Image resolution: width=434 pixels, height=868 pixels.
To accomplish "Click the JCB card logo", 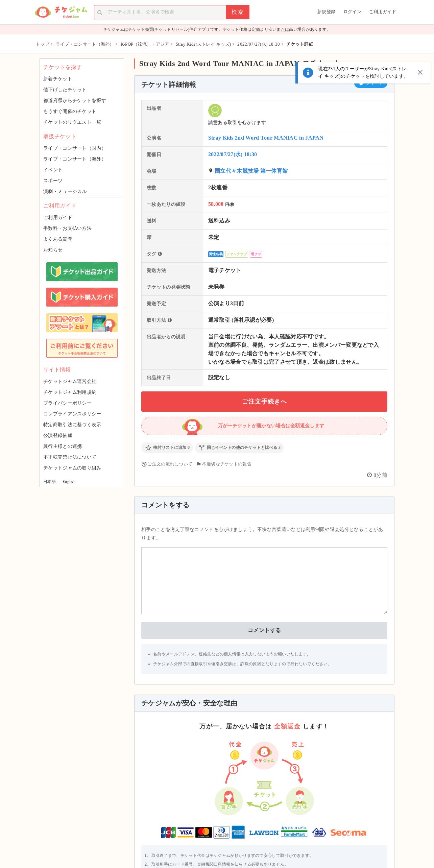I will pyautogui.click(x=168, y=832).
